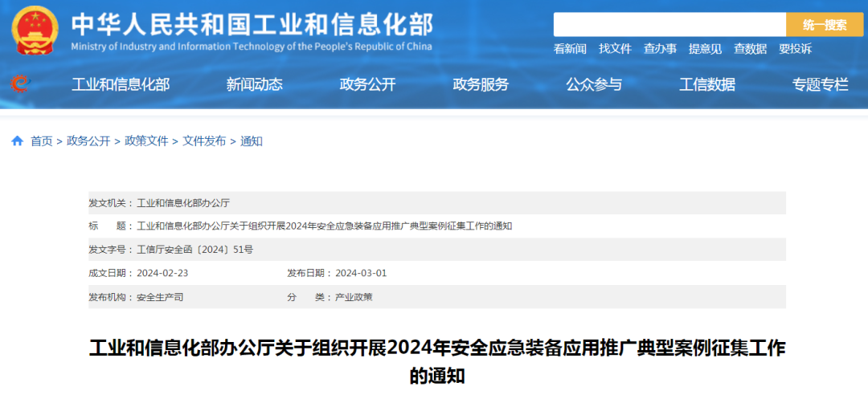Click the 标题 row title text
868x399 pixels.
pyautogui.click(x=325, y=226)
